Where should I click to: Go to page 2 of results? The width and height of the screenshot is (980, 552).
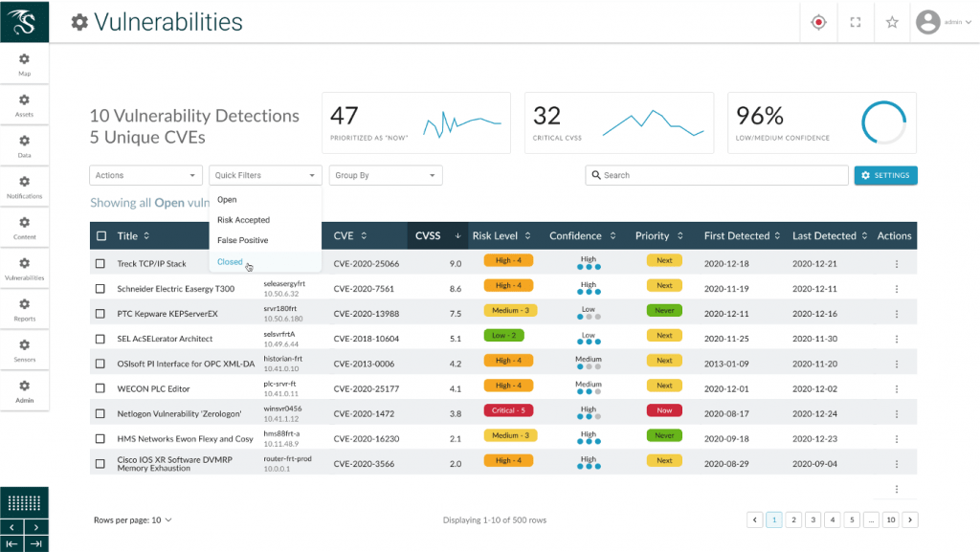point(793,520)
